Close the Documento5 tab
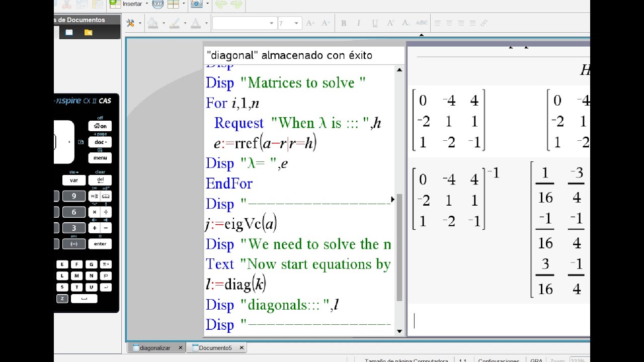Screen dimensions: 644x362 click(x=242, y=347)
